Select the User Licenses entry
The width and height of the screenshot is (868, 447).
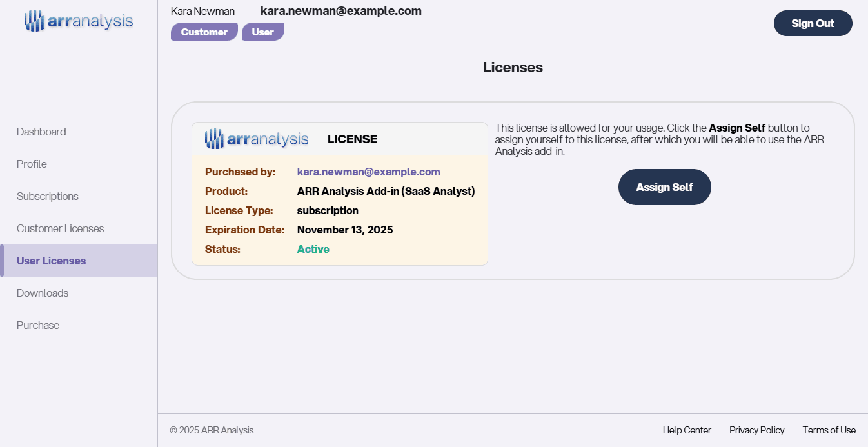pyautogui.click(x=51, y=261)
